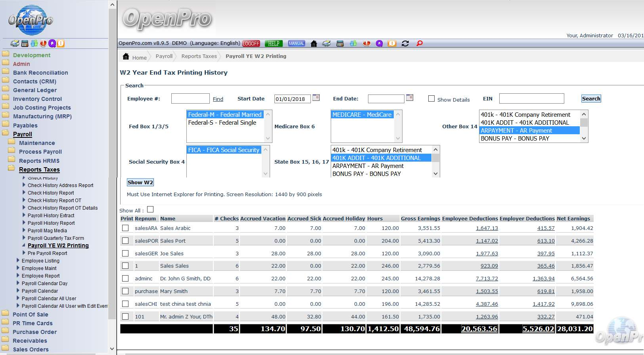Click the black home icon in the top toolbar

[314, 44]
